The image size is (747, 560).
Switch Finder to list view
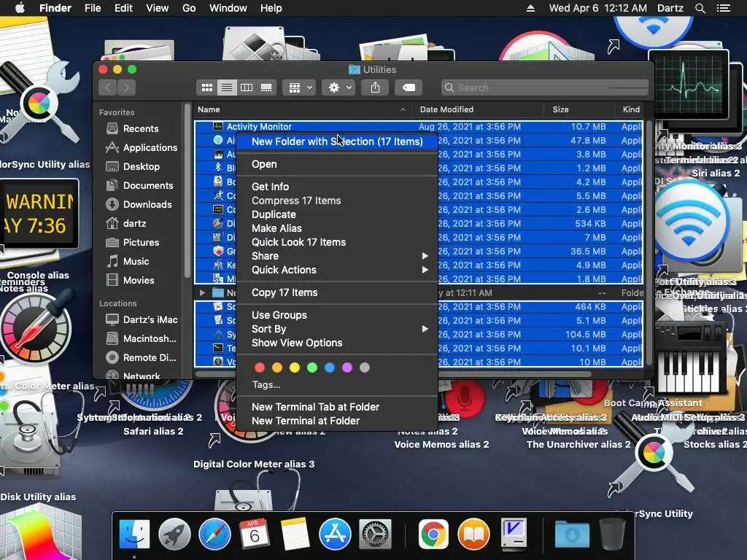(227, 87)
